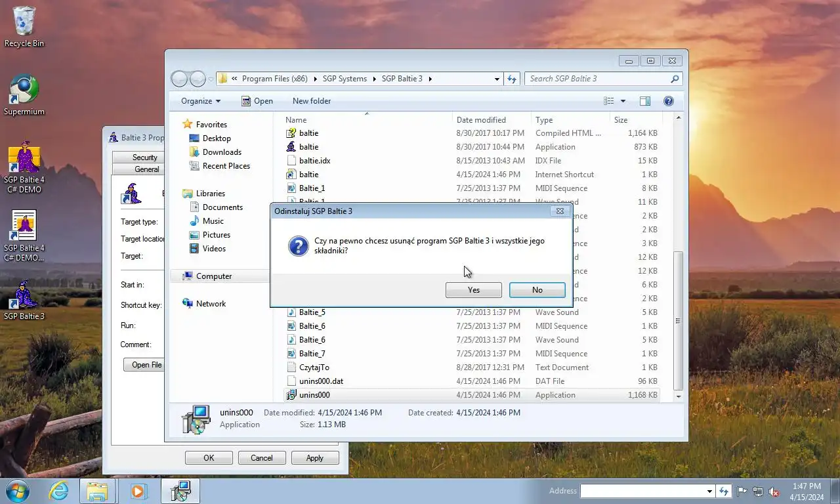Open Windows Explorer taskbar button
The width and height of the screenshot is (840, 504).
click(x=97, y=491)
